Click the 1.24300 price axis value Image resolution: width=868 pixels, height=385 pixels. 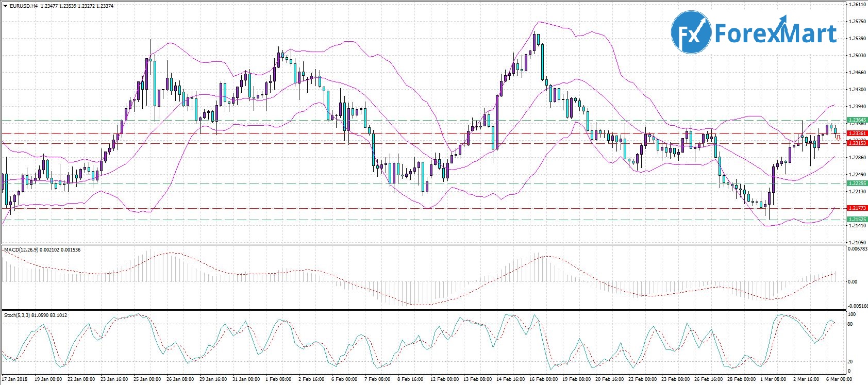click(x=857, y=90)
